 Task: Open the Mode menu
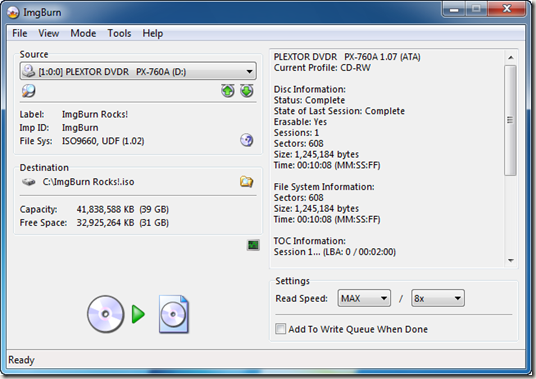point(83,33)
